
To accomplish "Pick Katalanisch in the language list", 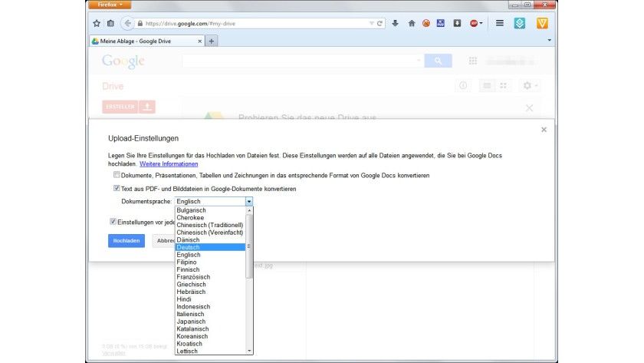I will [211, 328].
